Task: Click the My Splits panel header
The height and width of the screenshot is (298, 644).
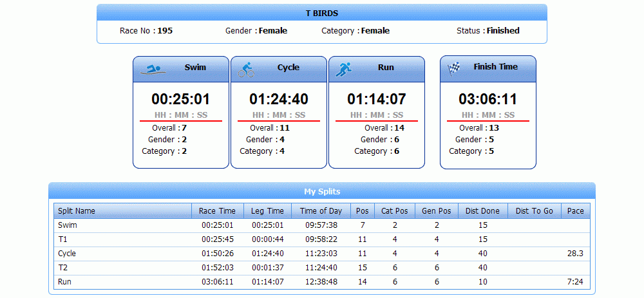Action: pyautogui.click(x=321, y=191)
